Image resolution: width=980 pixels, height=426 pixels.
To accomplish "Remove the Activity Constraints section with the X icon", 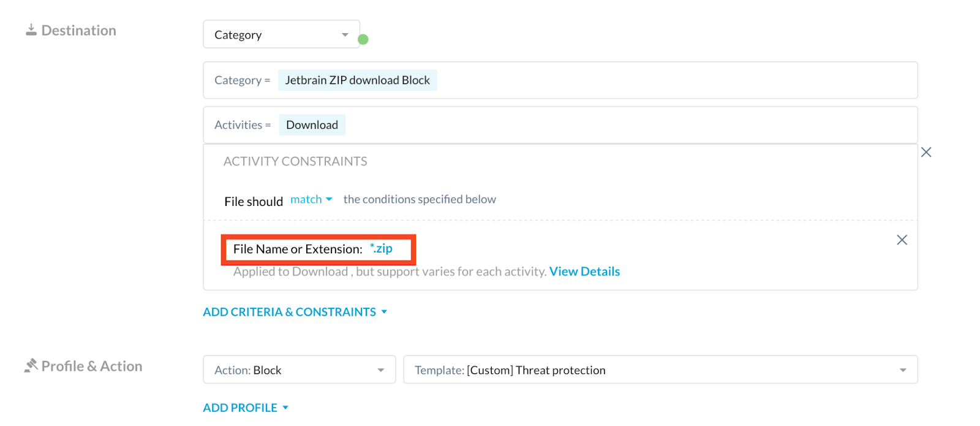I will 925,152.
